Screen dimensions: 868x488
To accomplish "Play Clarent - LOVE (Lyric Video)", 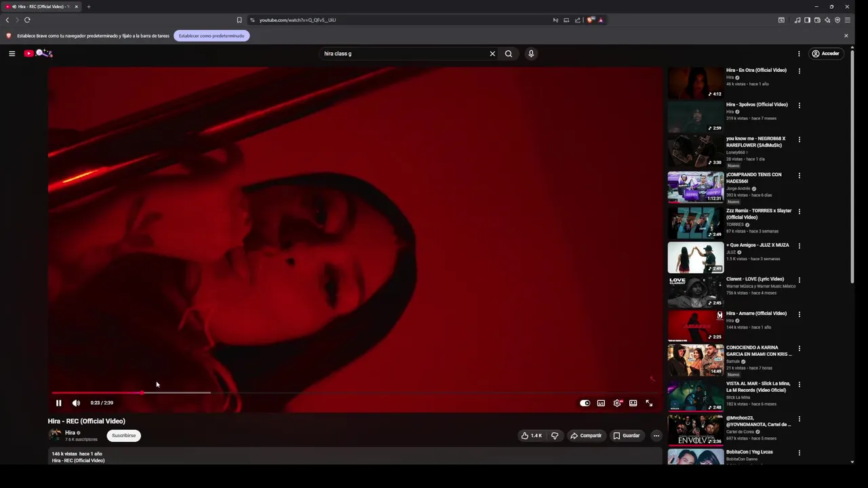I will pos(696,291).
